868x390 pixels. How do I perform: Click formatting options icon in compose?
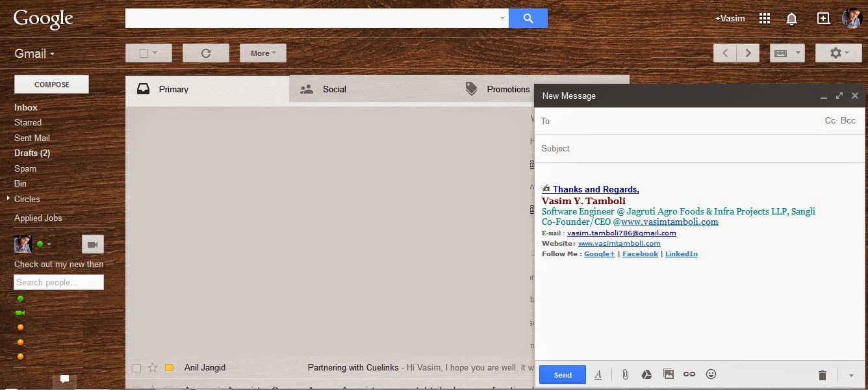tap(598, 374)
